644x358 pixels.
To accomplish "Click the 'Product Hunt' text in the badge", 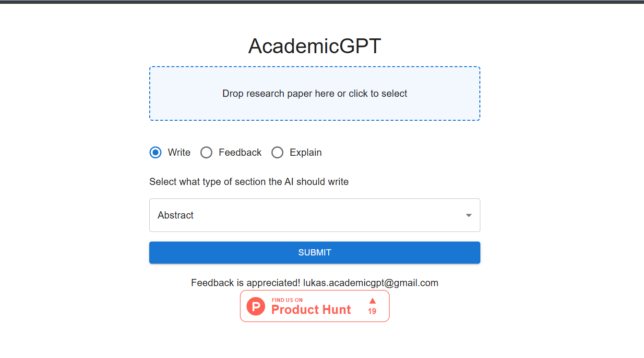I will click(x=311, y=310).
